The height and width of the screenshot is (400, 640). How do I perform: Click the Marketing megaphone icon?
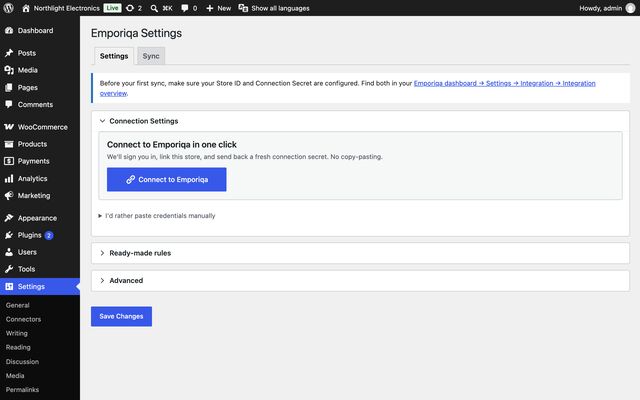pos(9,196)
